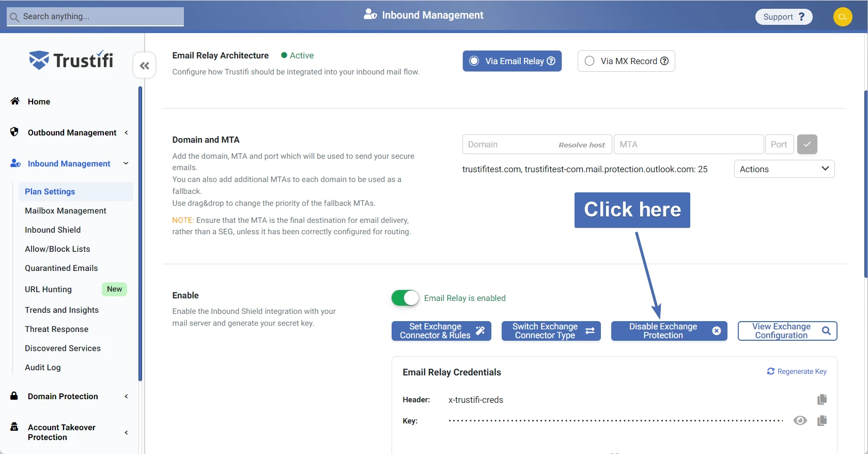Open the CL user avatar menu
This screenshot has width=868, height=454.
point(842,17)
